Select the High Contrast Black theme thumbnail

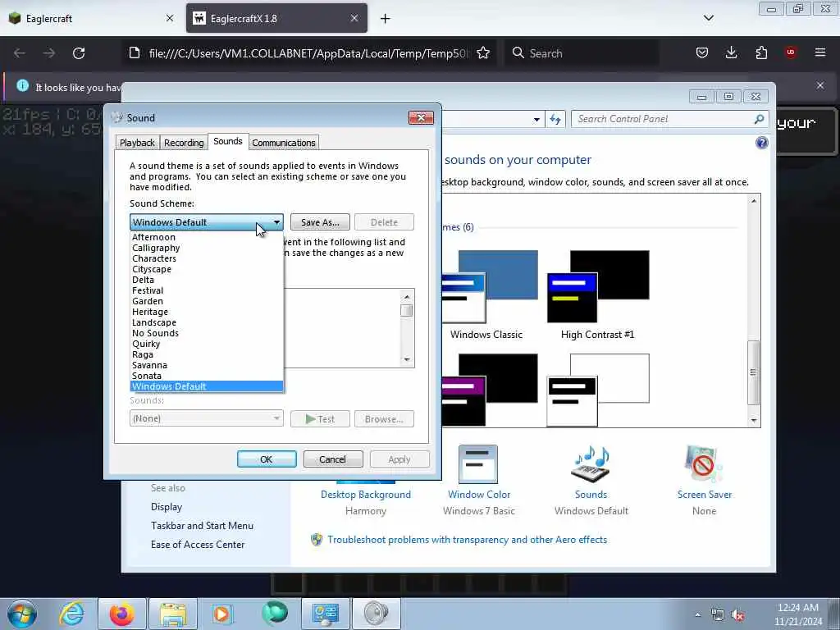tap(490, 390)
